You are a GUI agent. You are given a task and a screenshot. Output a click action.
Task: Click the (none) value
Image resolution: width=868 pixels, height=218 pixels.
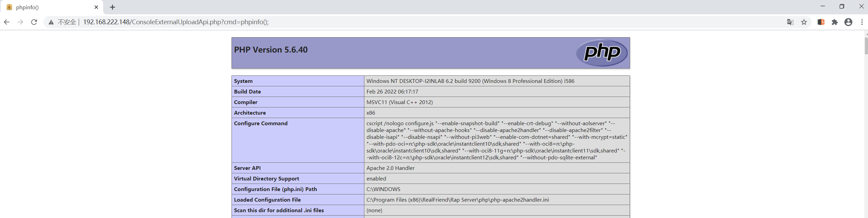tap(374, 210)
